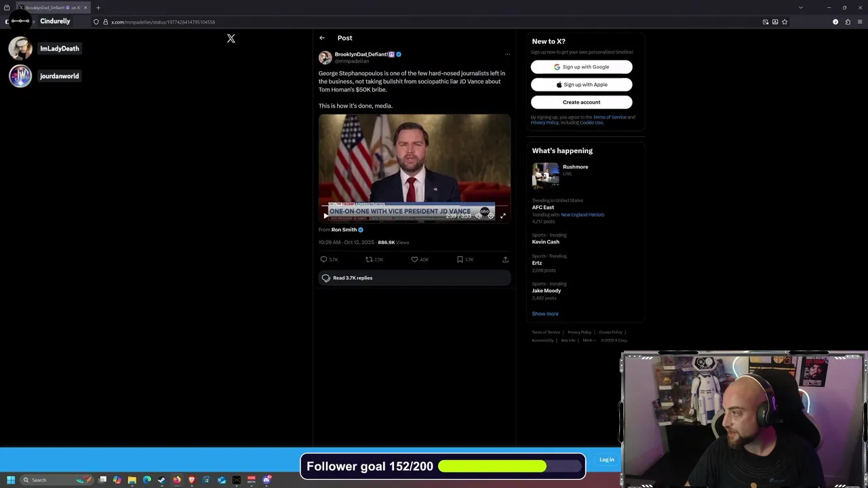Open the Firefox hamburger application menu

[860, 22]
